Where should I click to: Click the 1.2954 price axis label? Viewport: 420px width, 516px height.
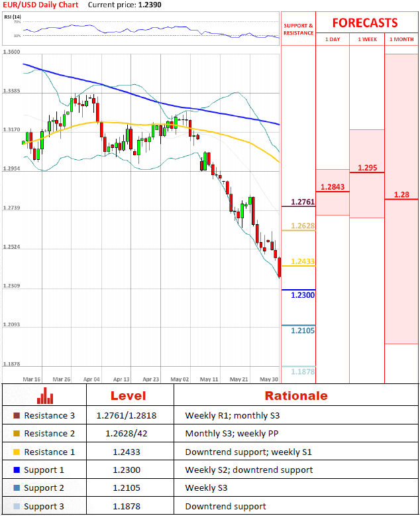11,168
